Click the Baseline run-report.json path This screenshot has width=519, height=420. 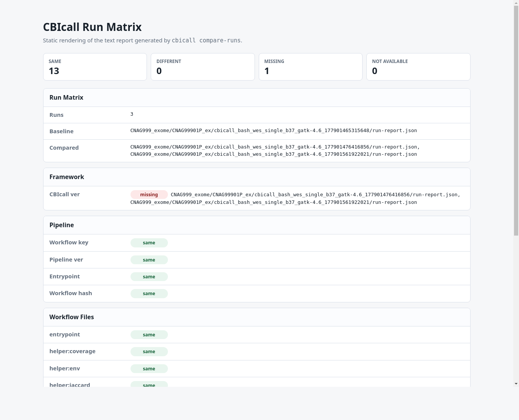[x=274, y=131]
